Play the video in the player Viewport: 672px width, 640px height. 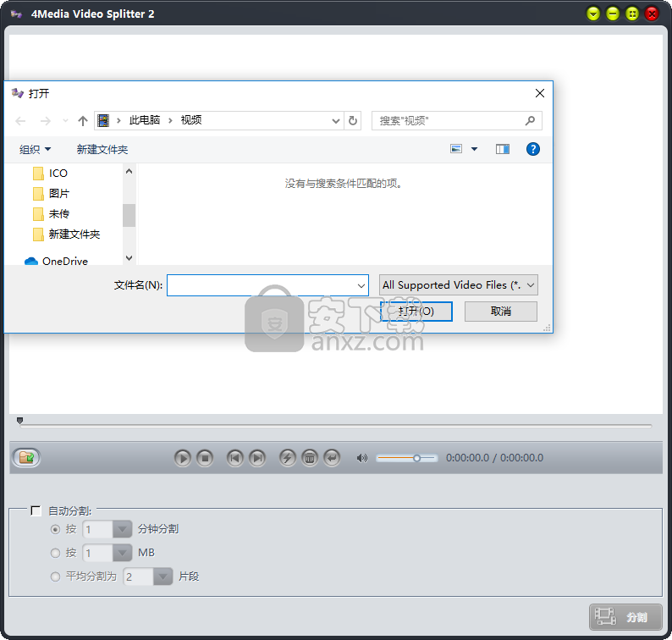pyautogui.click(x=183, y=458)
